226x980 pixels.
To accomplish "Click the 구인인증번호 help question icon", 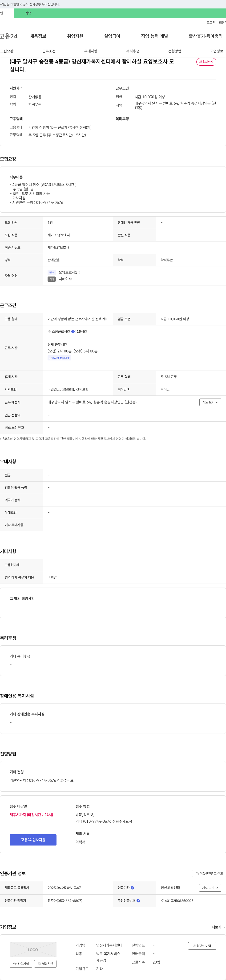I will 138,901.
